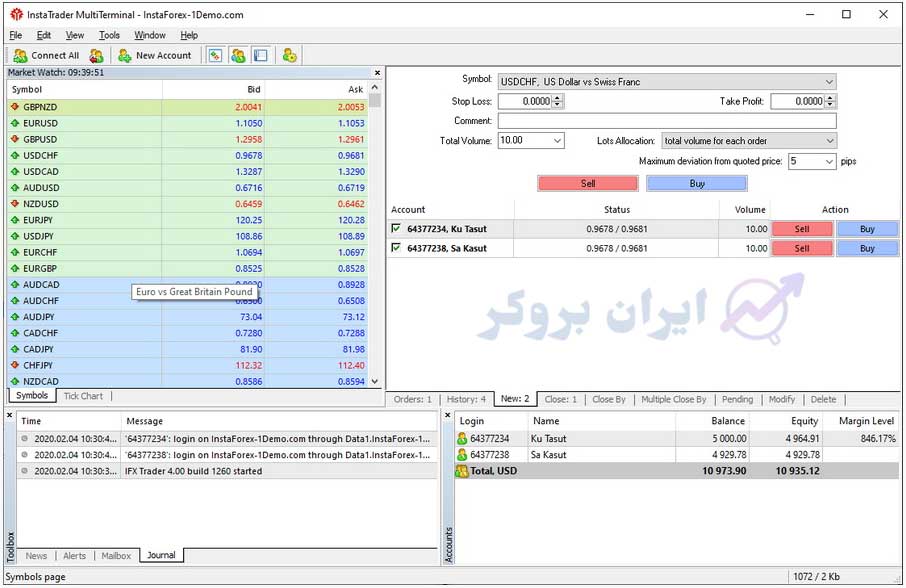This screenshot has width=906, height=588.
Task: Click journal icon for IFX Trader started
Action: point(25,471)
